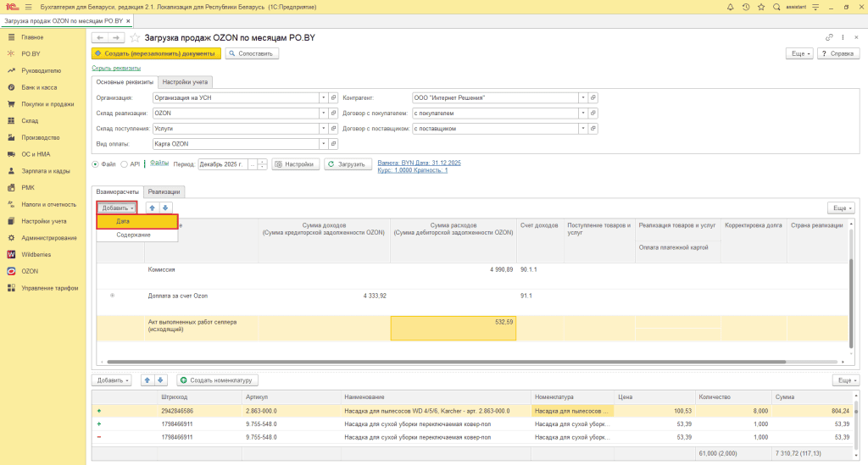This screenshot has width=868, height=465.
Task: Select the API source radio button
Action: [x=124, y=164]
